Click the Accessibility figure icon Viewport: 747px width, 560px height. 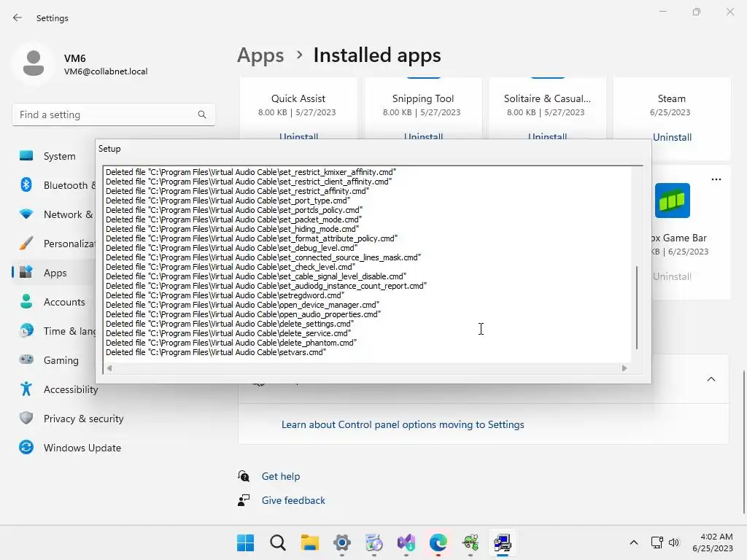(26, 389)
